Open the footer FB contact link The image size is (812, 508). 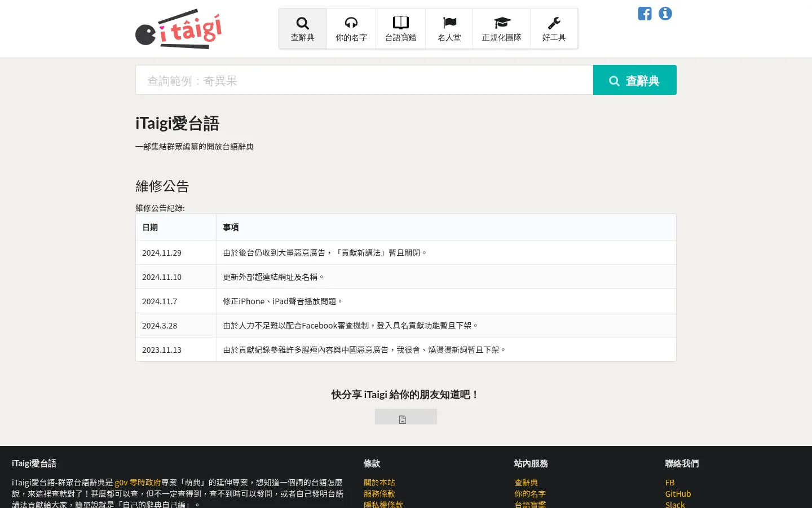tap(670, 483)
